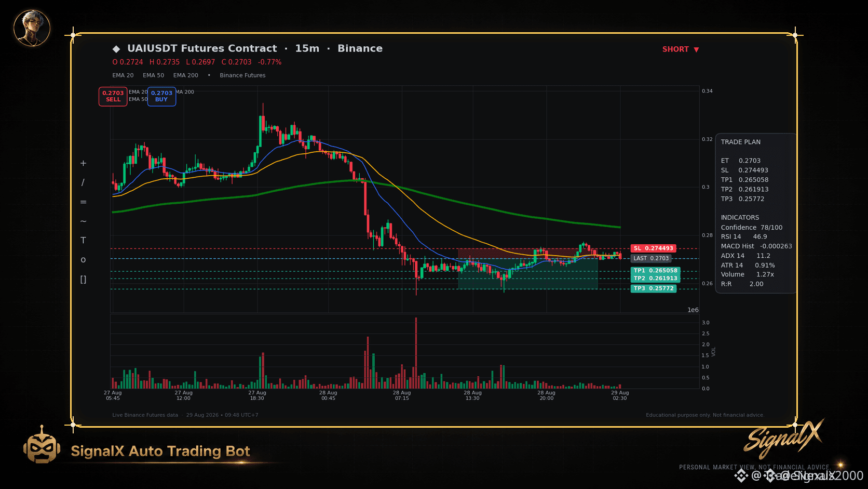Click the 27 Aug 05:45 time label
This screenshot has width=868, height=489.
pos(113,395)
